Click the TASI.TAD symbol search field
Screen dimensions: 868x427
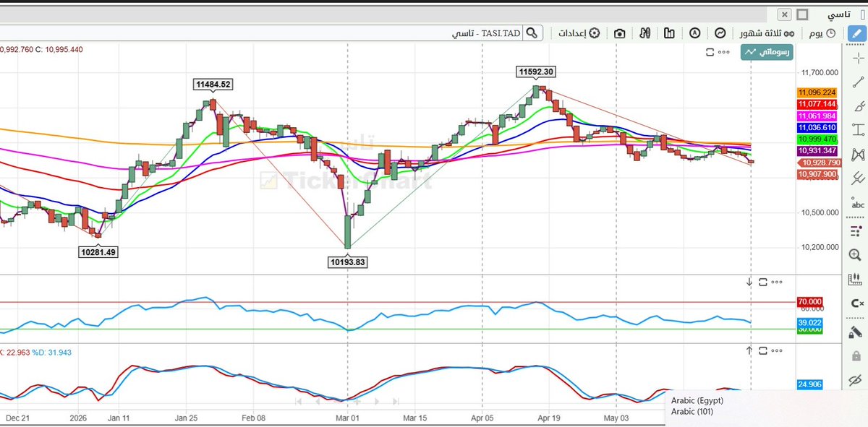(x=260, y=33)
